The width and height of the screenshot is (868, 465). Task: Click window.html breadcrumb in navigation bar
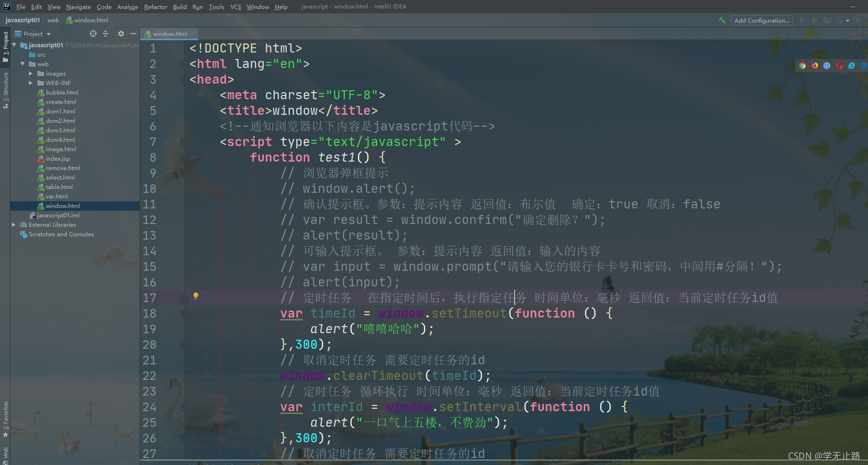[88, 20]
